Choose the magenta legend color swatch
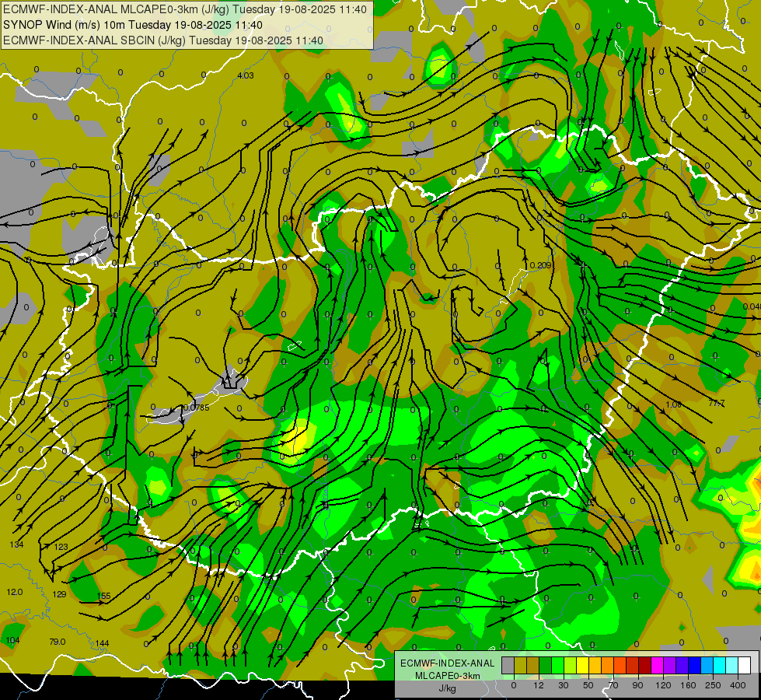 [658, 665]
